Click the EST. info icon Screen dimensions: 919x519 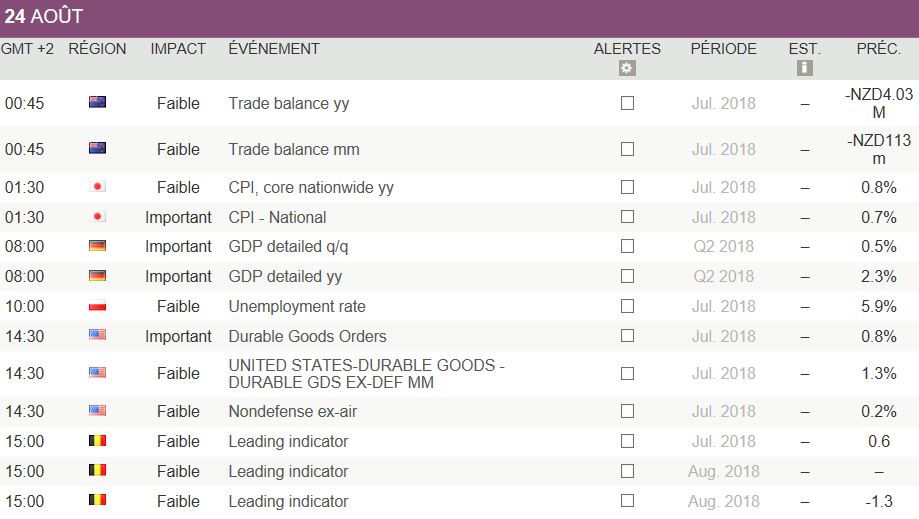click(x=804, y=68)
